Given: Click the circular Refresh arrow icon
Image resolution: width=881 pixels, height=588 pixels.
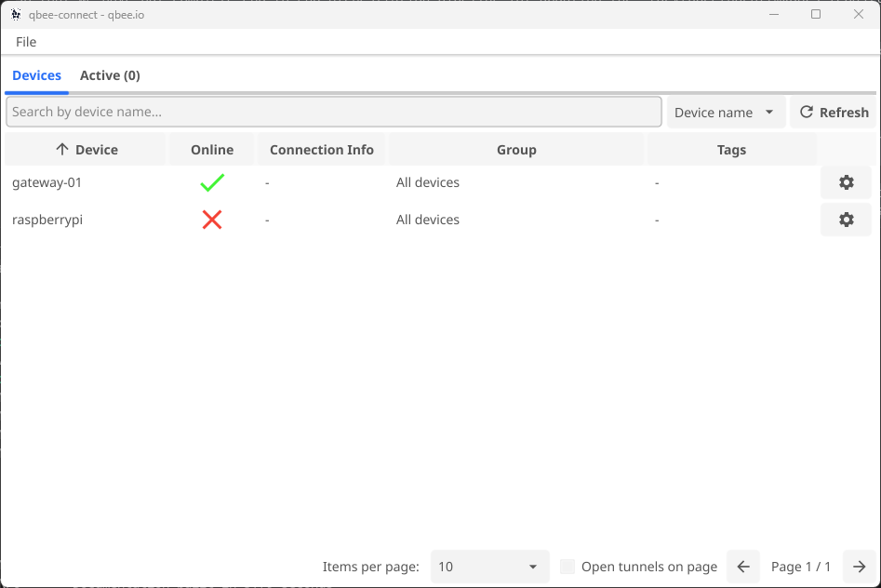Looking at the screenshot, I should (x=805, y=112).
